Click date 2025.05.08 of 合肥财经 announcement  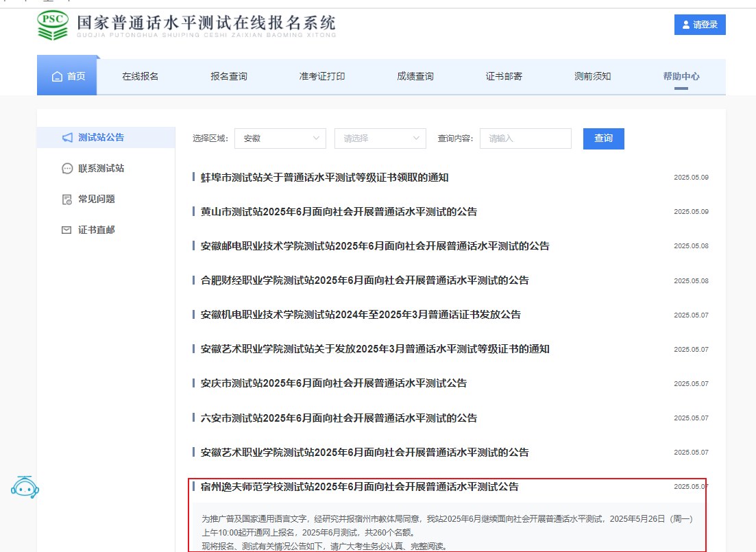click(692, 281)
